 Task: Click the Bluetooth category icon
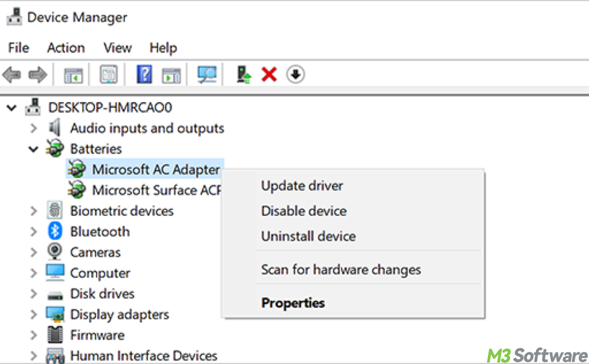(55, 231)
